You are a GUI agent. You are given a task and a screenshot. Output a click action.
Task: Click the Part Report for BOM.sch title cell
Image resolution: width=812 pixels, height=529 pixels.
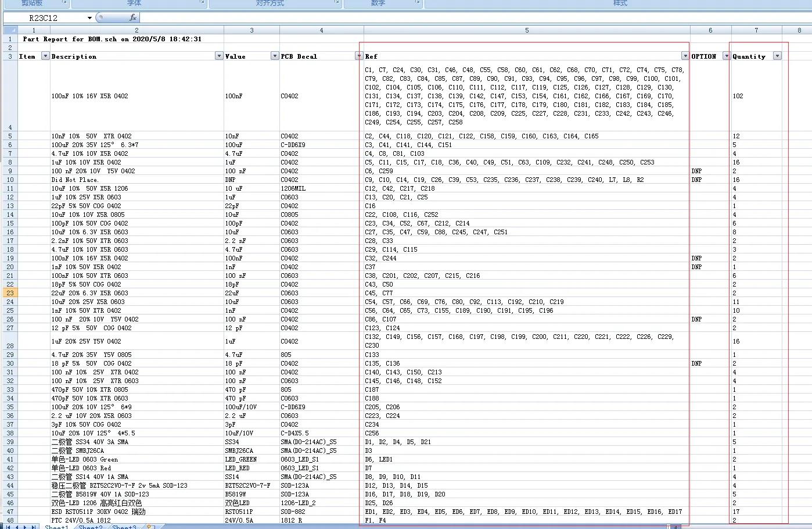tap(112, 39)
